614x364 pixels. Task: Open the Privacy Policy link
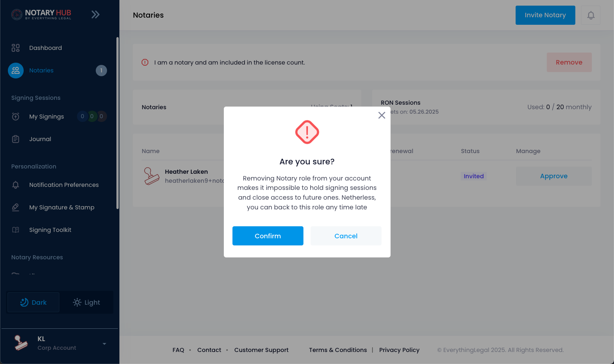(x=399, y=350)
